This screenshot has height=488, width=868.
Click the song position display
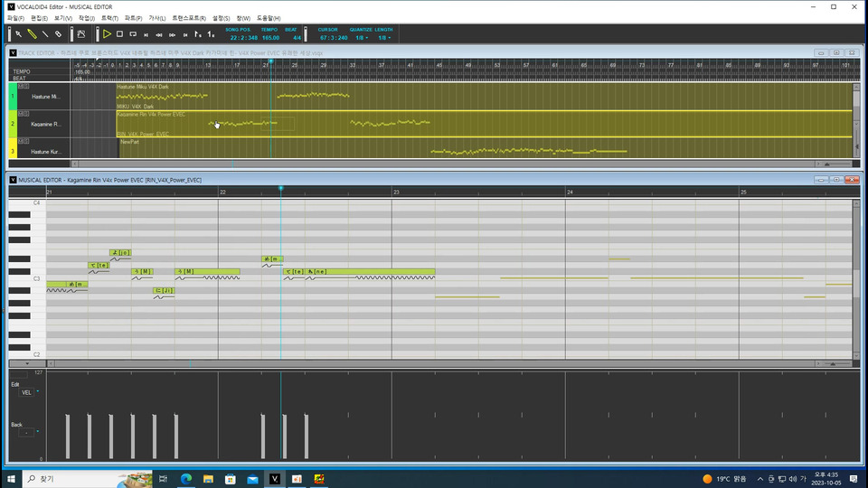click(243, 38)
